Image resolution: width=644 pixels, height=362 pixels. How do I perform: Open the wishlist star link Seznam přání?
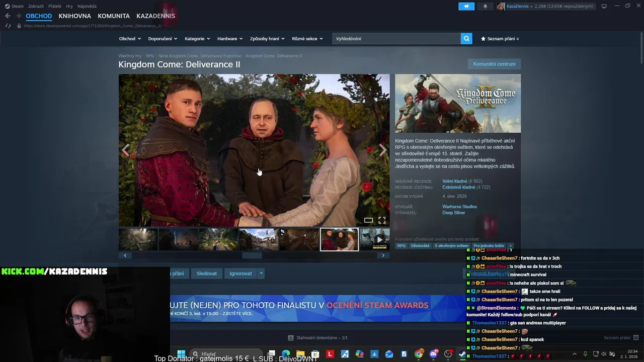point(500,39)
